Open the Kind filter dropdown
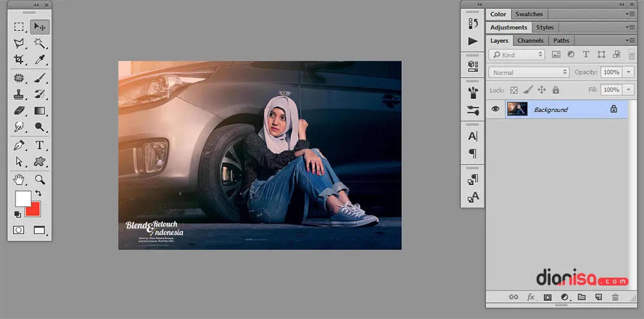Image resolution: width=644 pixels, height=319 pixels. tap(516, 55)
